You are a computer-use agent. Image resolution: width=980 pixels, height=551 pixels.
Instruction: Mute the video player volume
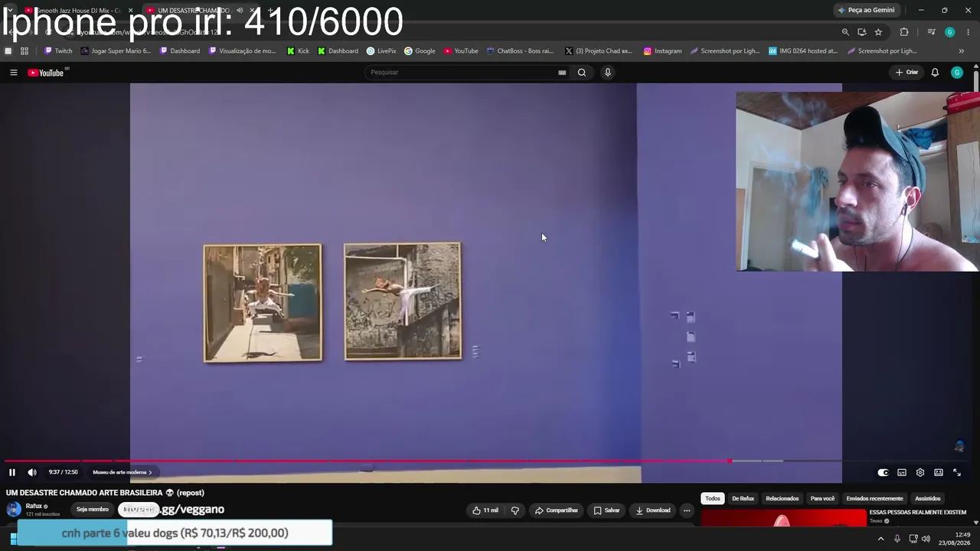pyautogui.click(x=32, y=472)
